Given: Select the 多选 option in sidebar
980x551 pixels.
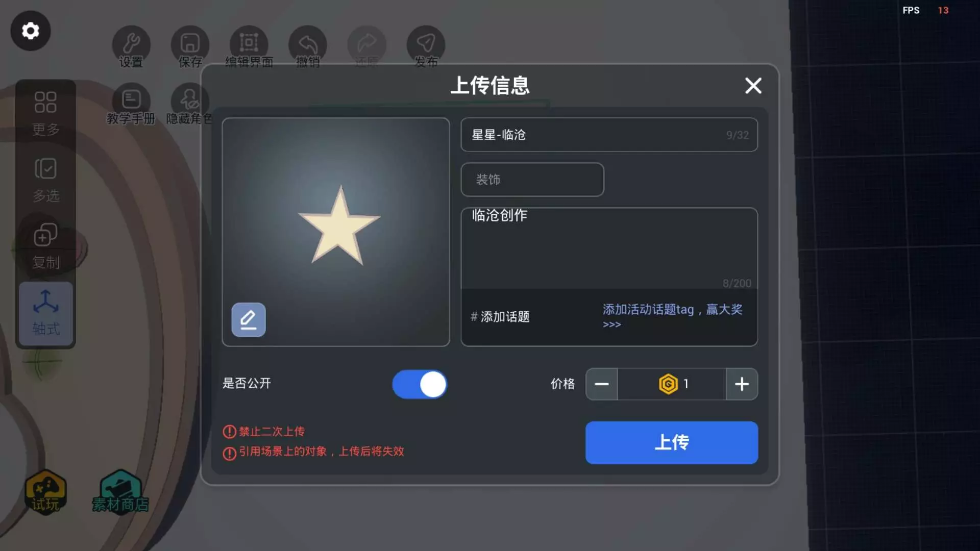Looking at the screenshot, I should 46,180.
